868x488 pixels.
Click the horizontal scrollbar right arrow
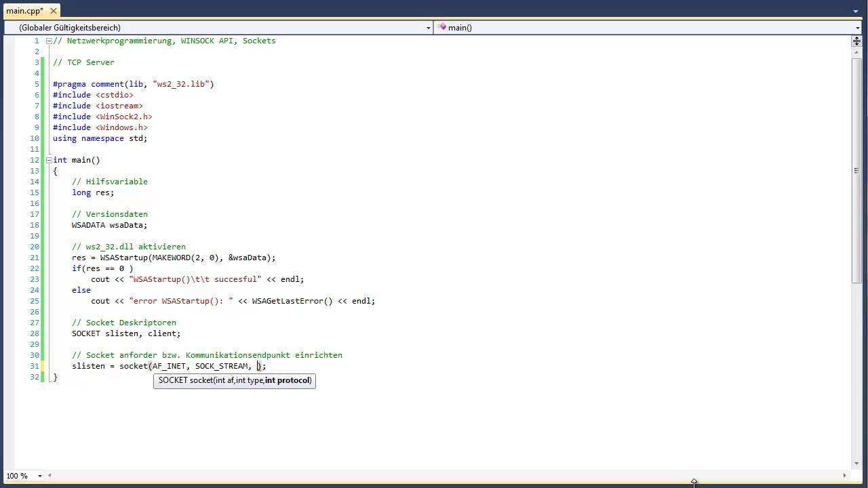[x=844, y=475]
